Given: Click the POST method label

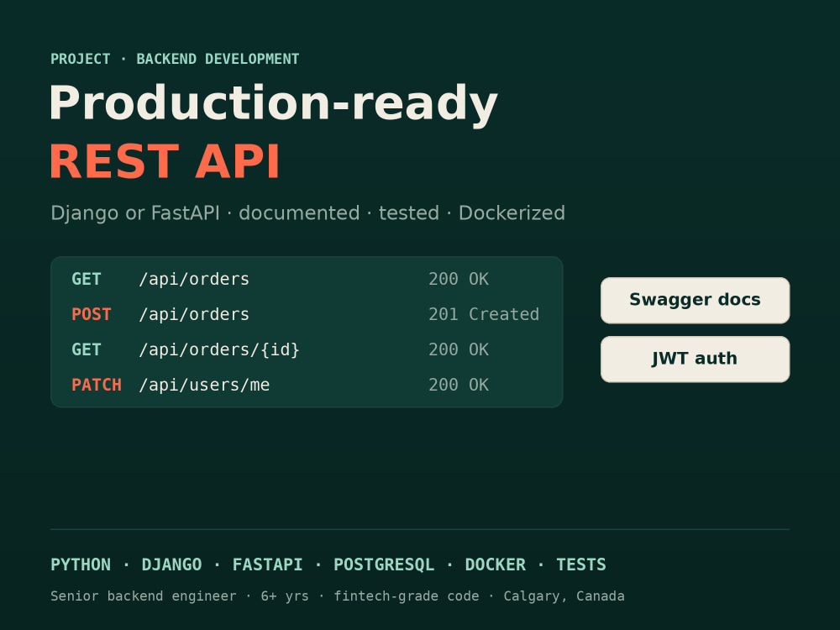Looking at the screenshot, I should point(91,314).
